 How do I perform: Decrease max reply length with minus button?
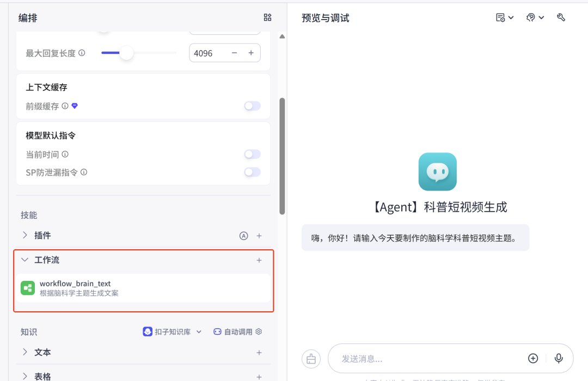pos(234,53)
